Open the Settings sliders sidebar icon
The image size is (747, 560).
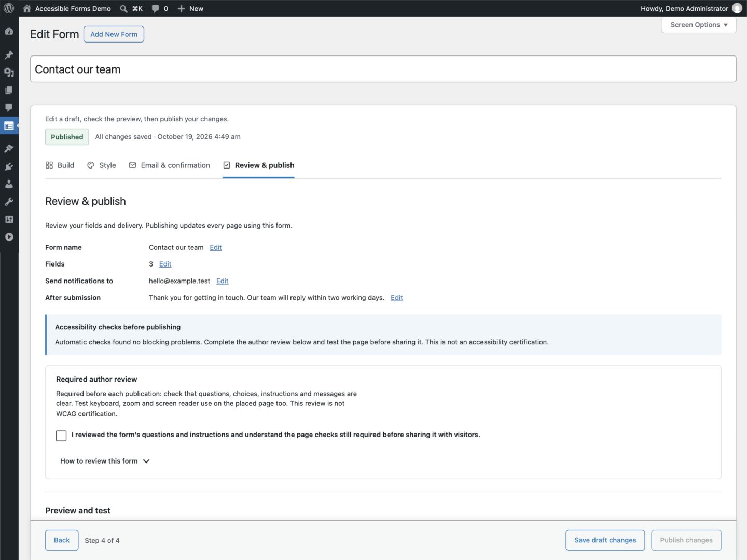(x=9, y=219)
